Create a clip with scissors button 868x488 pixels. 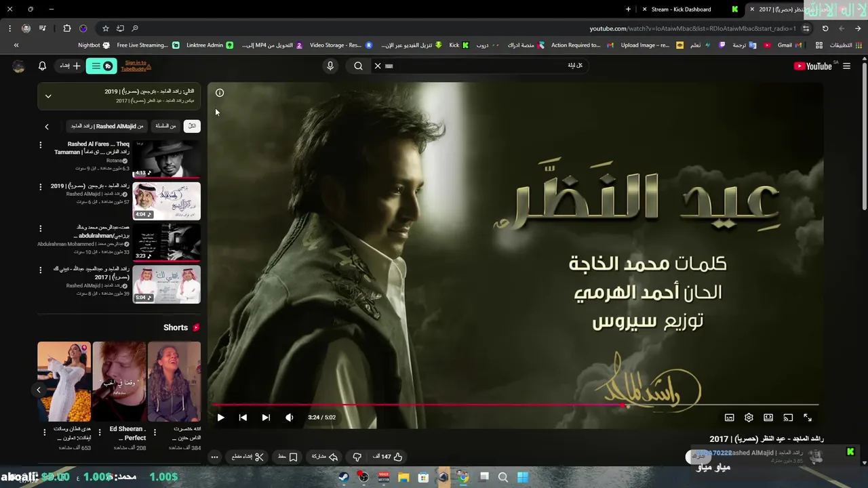click(248, 457)
